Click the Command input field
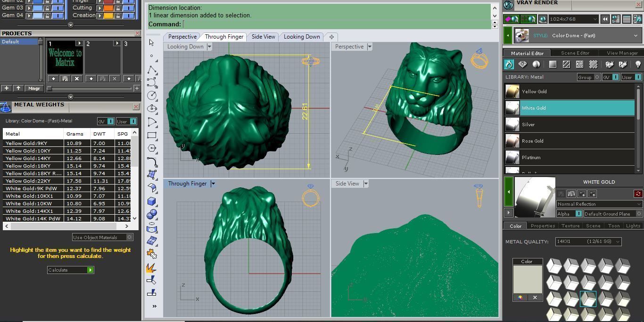 [x=336, y=24]
